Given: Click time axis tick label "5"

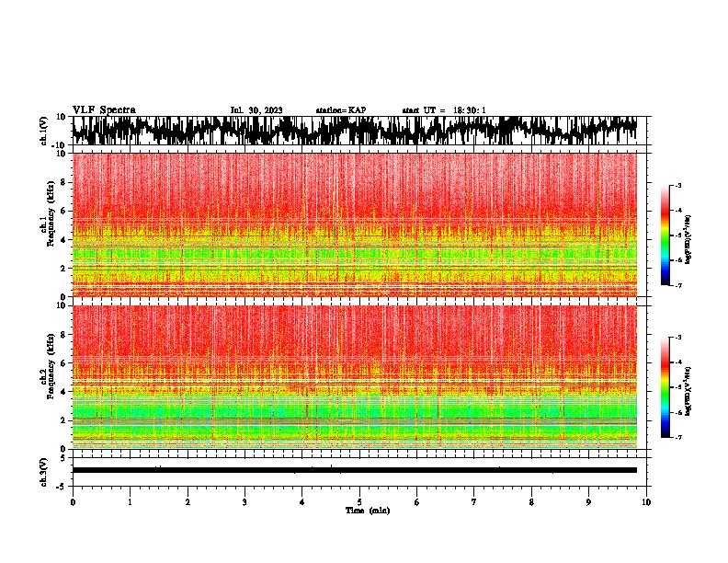Looking at the screenshot, I should point(359,502).
